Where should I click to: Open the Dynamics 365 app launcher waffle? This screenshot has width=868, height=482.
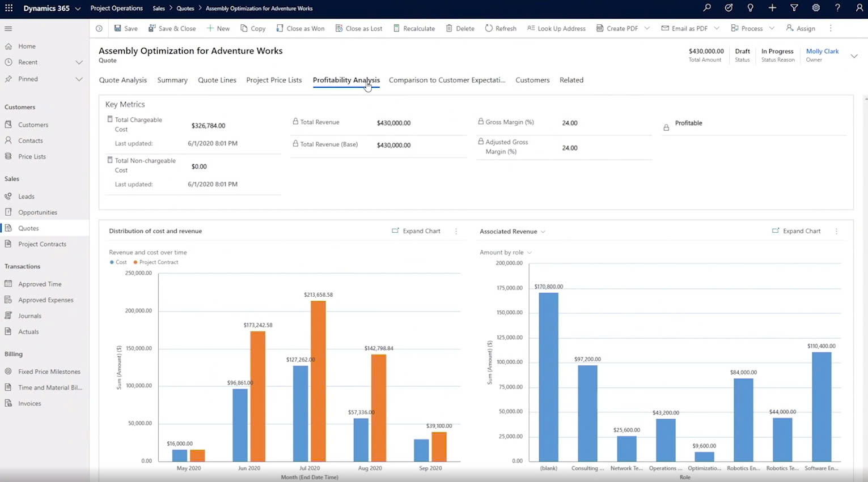click(9, 8)
